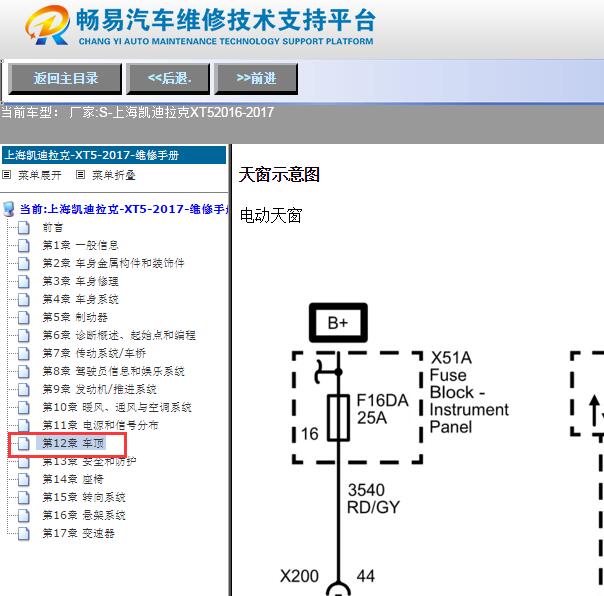Click the 当前车型 vehicle info line
Screen dimensions: 604x596
click(138, 112)
